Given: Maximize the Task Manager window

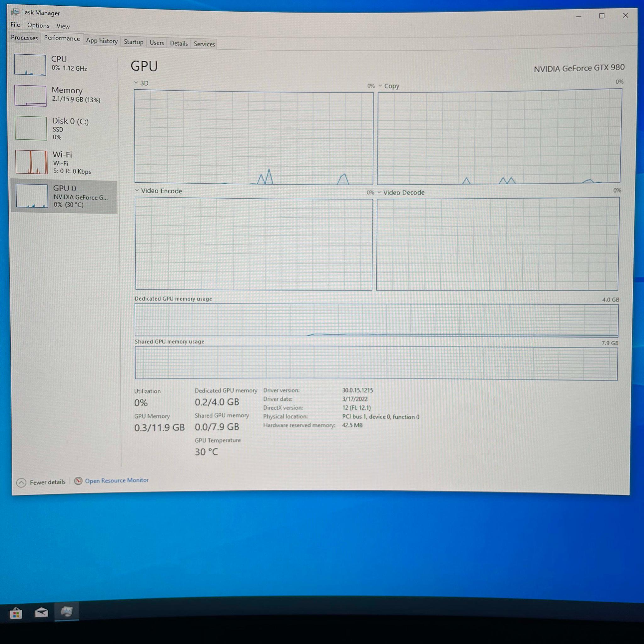Looking at the screenshot, I should click(602, 16).
